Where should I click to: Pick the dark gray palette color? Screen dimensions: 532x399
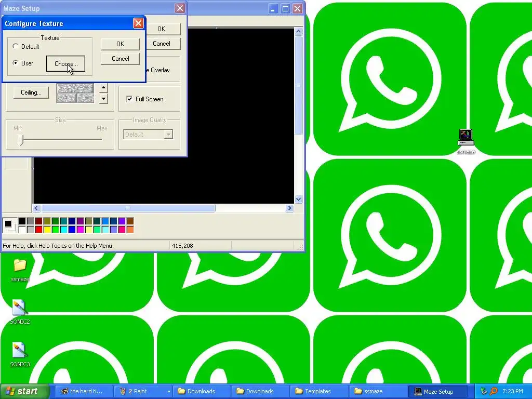[x=31, y=221]
